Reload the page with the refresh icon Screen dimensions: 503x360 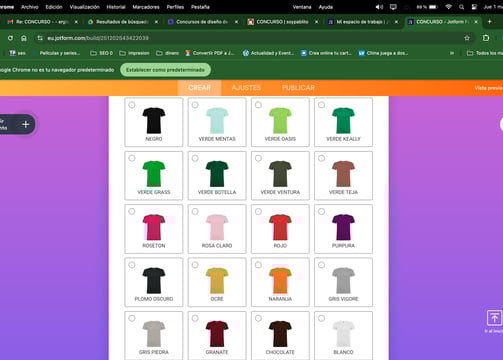10,38
